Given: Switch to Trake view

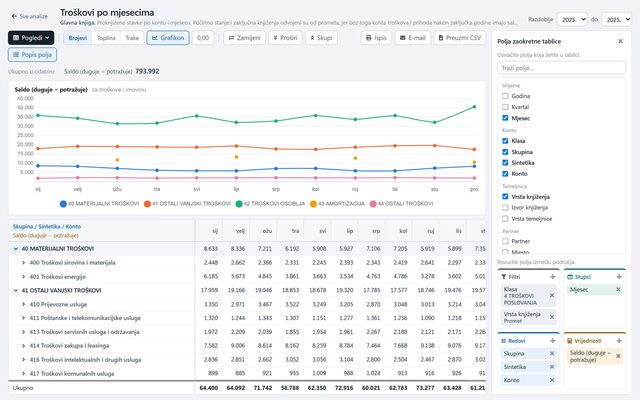Looking at the screenshot, I should [x=132, y=38].
